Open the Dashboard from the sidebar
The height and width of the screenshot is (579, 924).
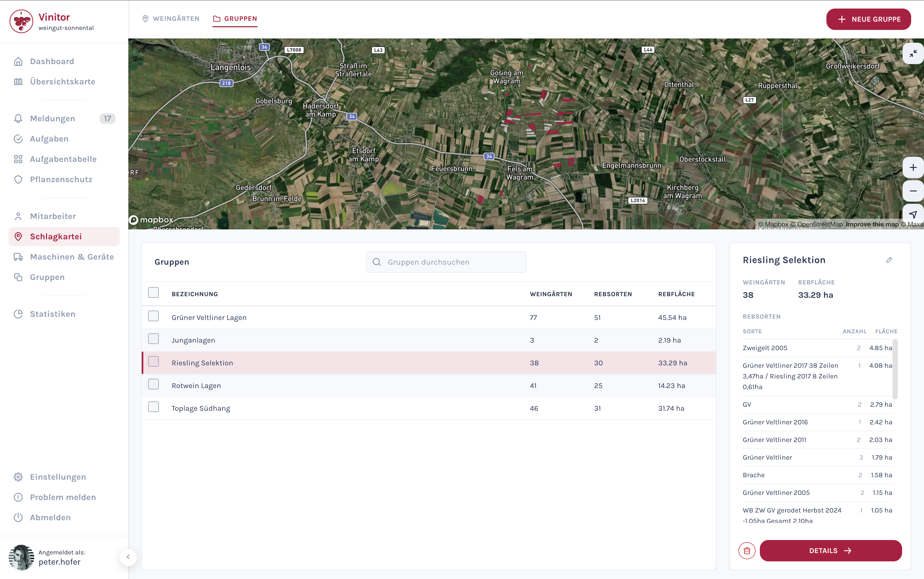click(x=52, y=61)
